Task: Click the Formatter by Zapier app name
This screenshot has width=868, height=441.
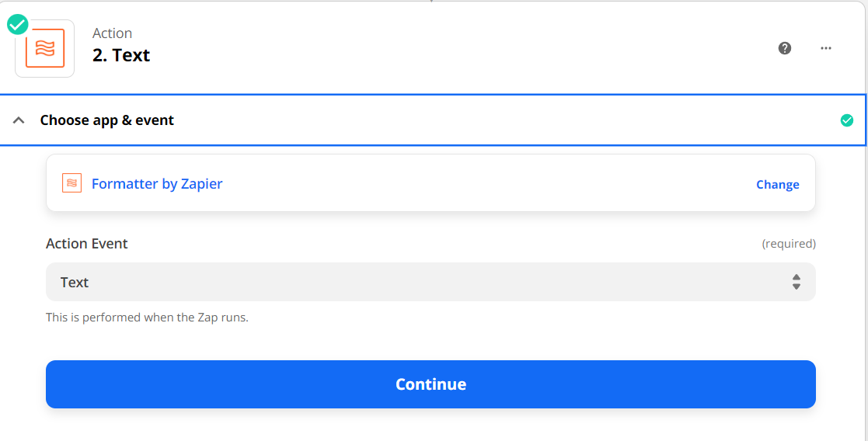Action: tap(157, 184)
